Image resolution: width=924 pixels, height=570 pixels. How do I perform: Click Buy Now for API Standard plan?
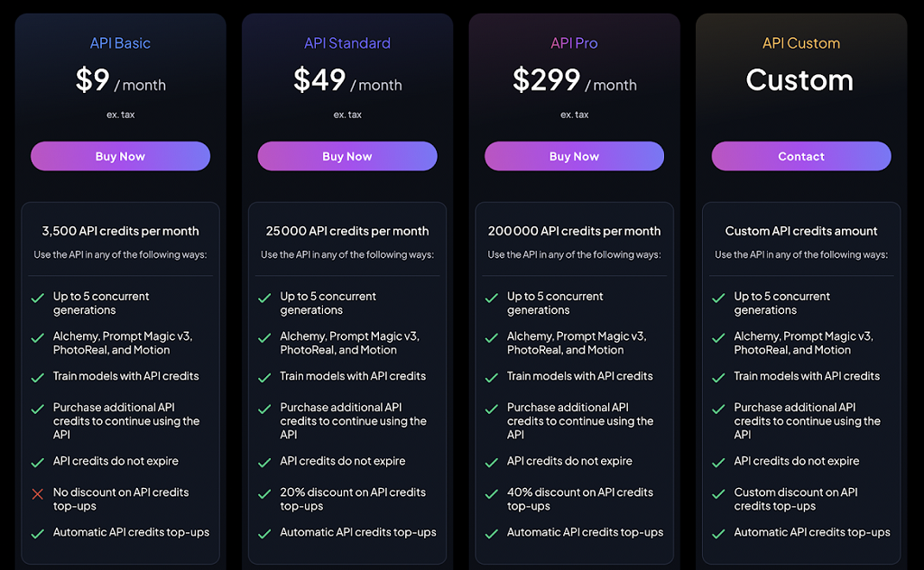pyautogui.click(x=346, y=156)
